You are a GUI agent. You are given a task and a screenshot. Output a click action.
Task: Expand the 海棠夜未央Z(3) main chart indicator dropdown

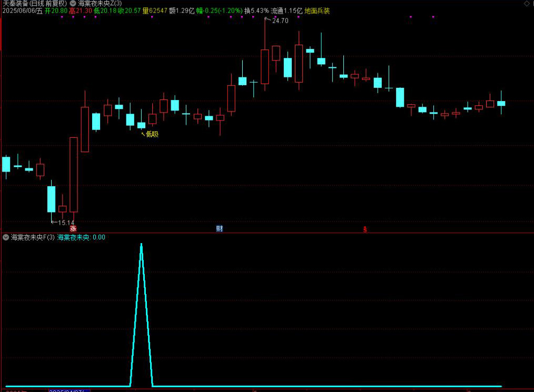pos(73,3)
